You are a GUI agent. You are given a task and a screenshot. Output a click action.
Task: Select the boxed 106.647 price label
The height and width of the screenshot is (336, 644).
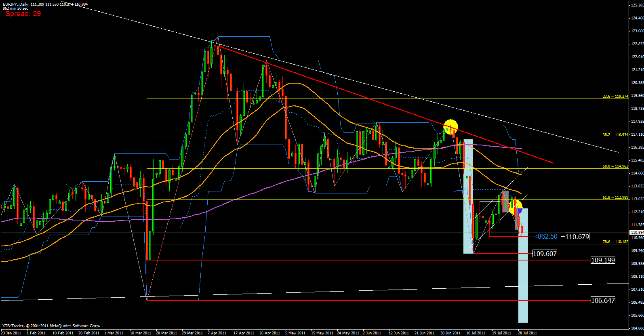point(603,300)
